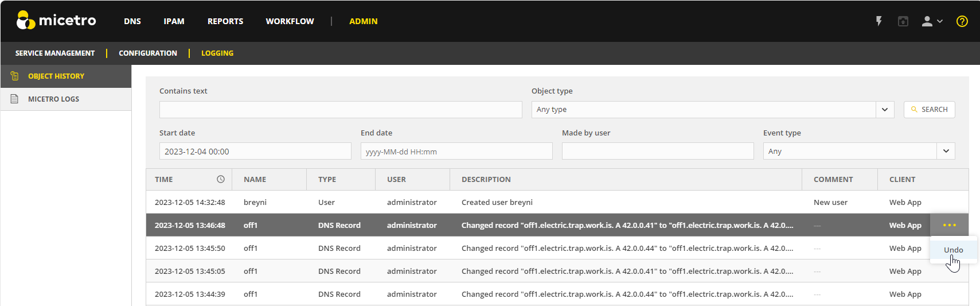Click the End date input field
The height and width of the screenshot is (306, 980).
456,152
